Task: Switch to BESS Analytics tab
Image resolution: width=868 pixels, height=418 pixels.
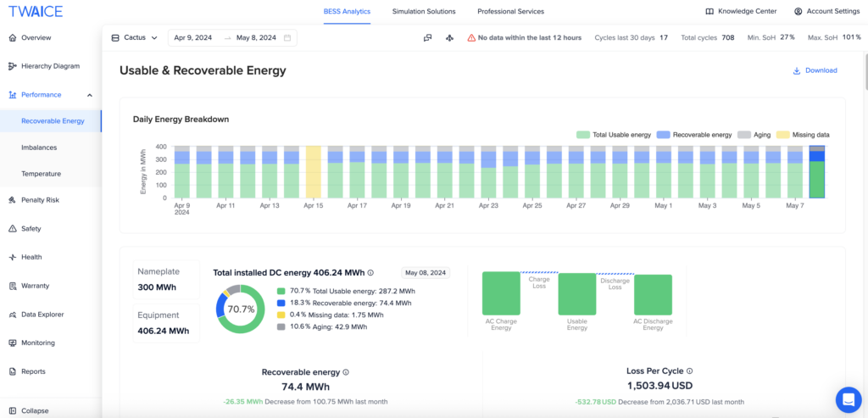Action: [x=347, y=11]
